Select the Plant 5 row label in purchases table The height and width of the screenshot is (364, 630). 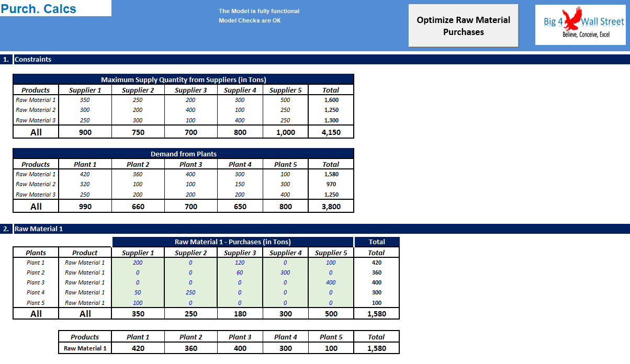pos(36,303)
